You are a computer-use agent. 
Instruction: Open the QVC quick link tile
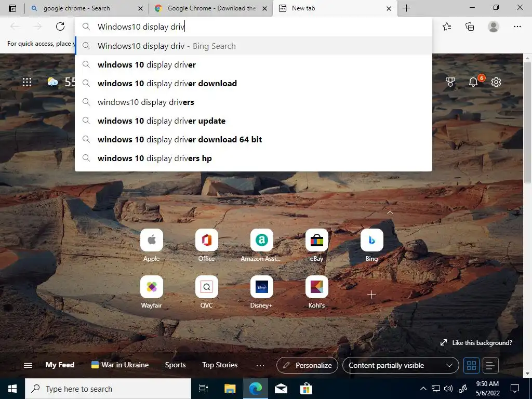point(207,287)
